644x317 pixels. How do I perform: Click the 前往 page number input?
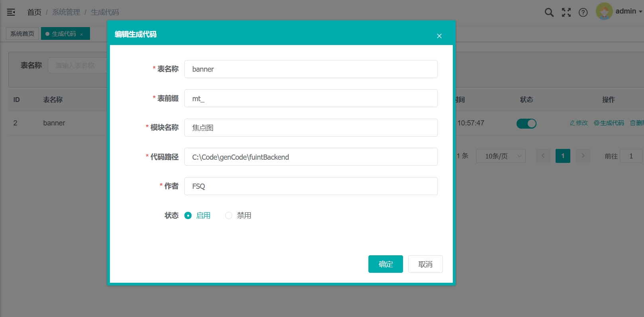[631, 156]
